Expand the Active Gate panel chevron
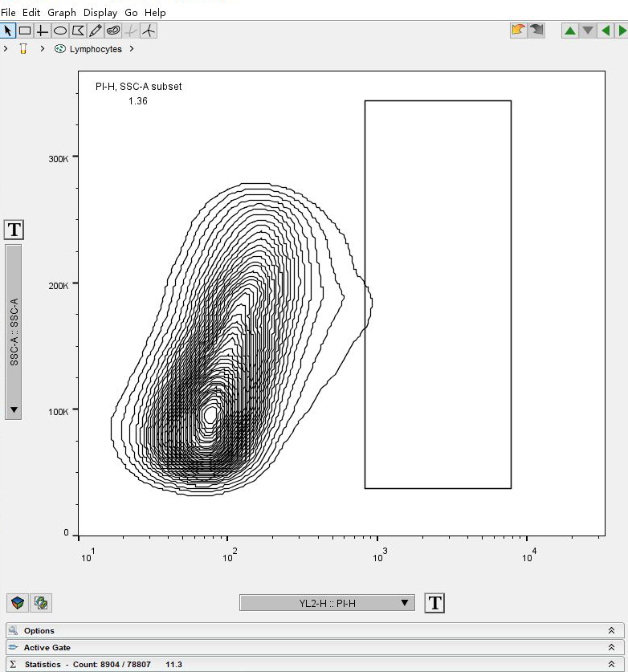Viewport: 628px width, 672px height. [611, 647]
